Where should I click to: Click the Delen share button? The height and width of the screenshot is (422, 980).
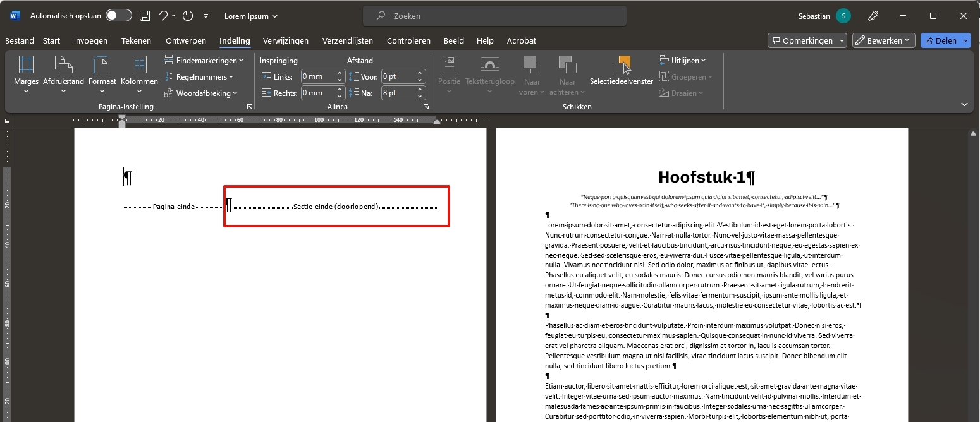coord(946,40)
